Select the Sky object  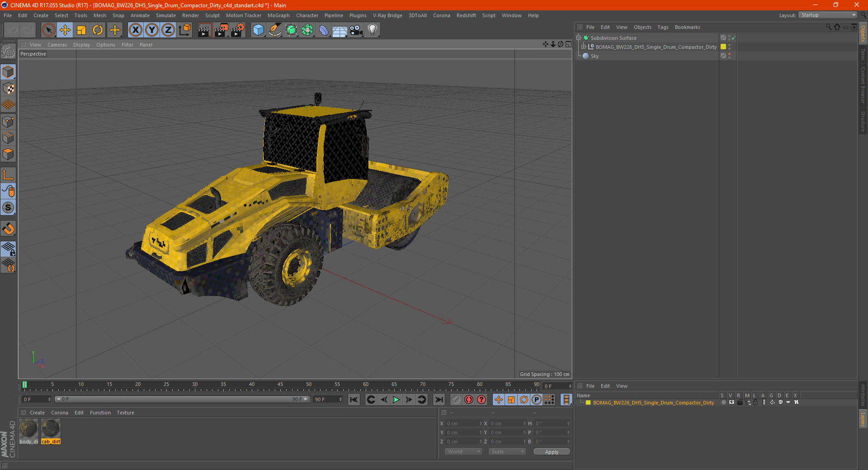594,56
